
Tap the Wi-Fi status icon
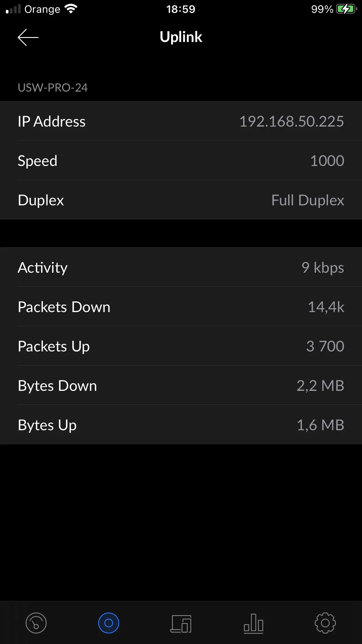(x=71, y=9)
